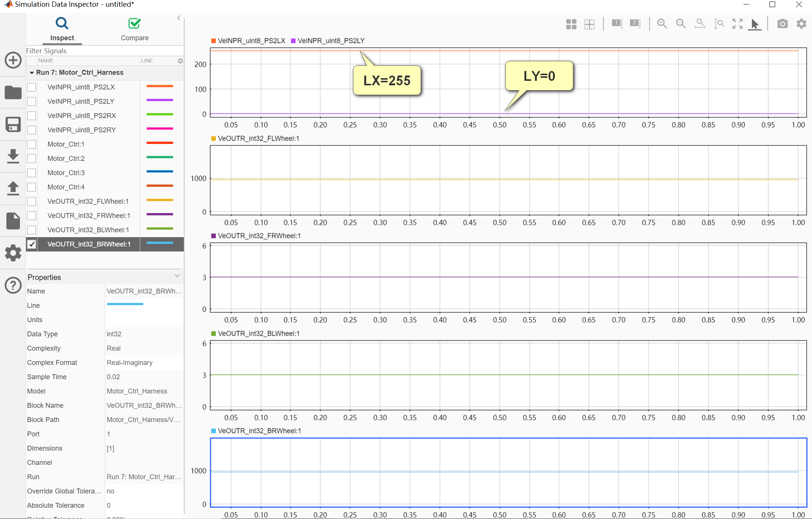
Task: Open the subplot layout grid icon
Action: point(571,24)
